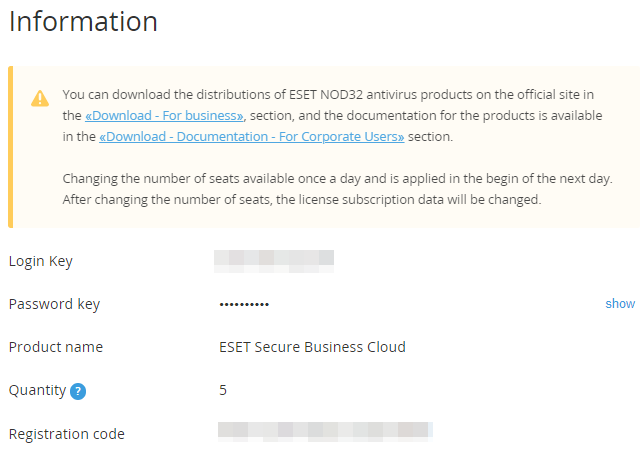Click the Registration code label
The width and height of the screenshot is (643, 453).
pyautogui.click(x=67, y=434)
